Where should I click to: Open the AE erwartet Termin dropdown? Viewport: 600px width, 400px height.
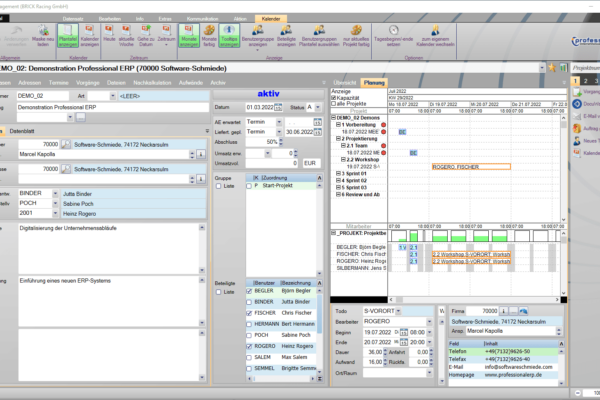[x=279, y=122]
